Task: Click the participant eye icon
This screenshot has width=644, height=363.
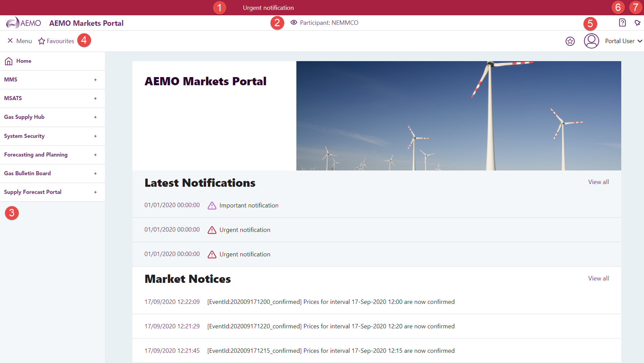Action: [294, 22]
